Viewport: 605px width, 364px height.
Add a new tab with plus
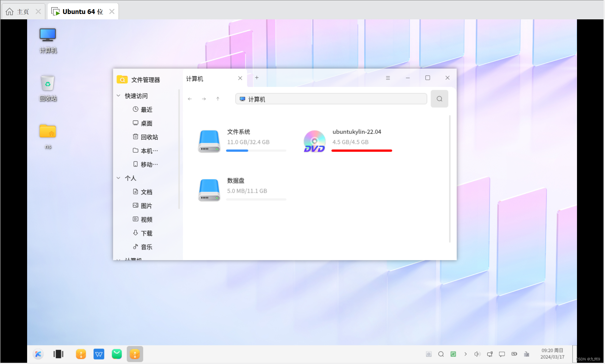coord(256,78)
